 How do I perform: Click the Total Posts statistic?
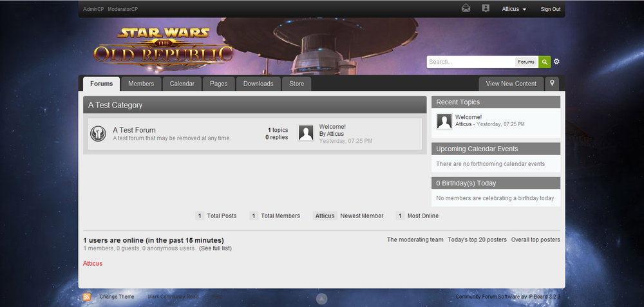[x=216, y=216]
